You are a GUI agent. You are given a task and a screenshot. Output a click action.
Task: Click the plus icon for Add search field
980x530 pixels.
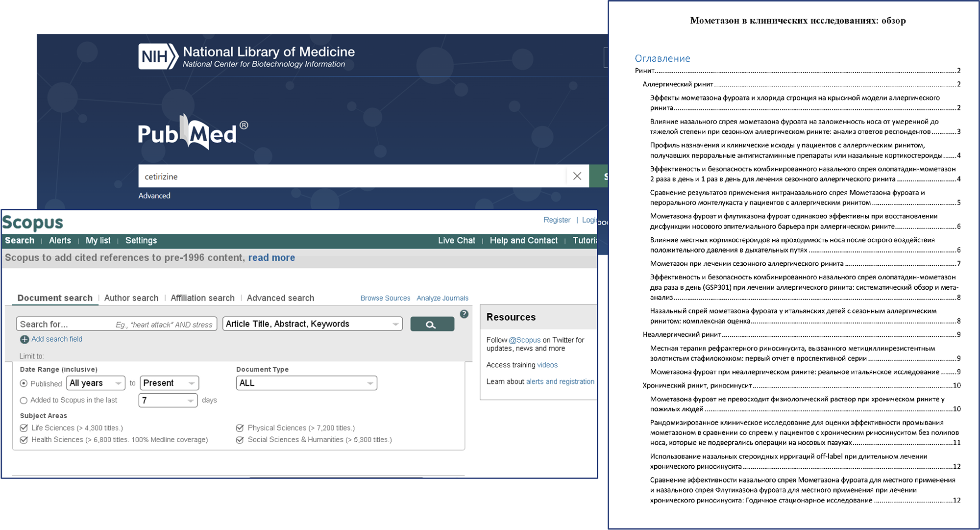(24, 339)
